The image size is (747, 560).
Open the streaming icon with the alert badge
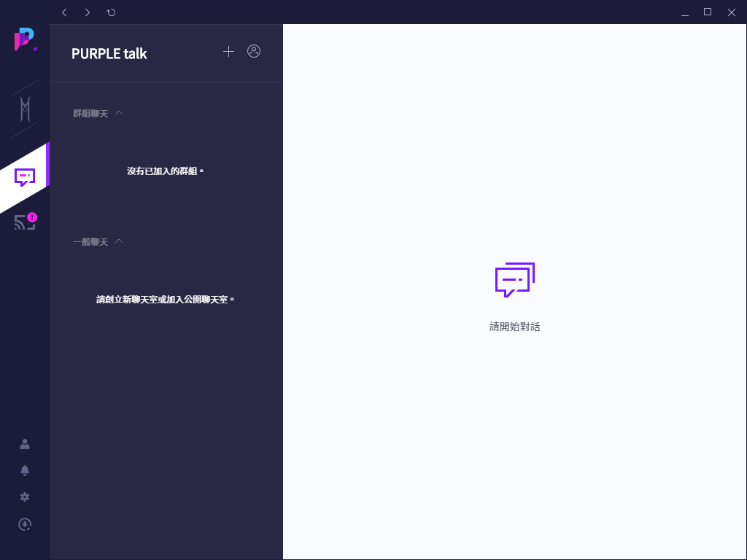[24, 222]
